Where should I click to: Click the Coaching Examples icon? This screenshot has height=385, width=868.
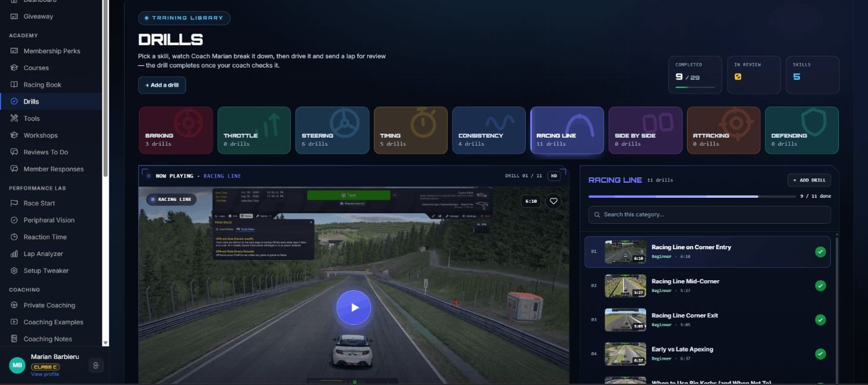[x=14, y=322]
